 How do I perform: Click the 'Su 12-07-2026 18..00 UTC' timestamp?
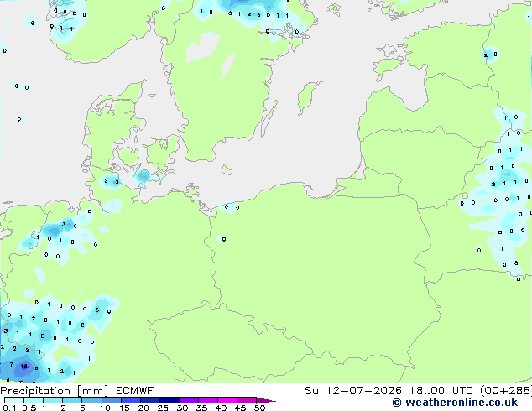(389, 391)
